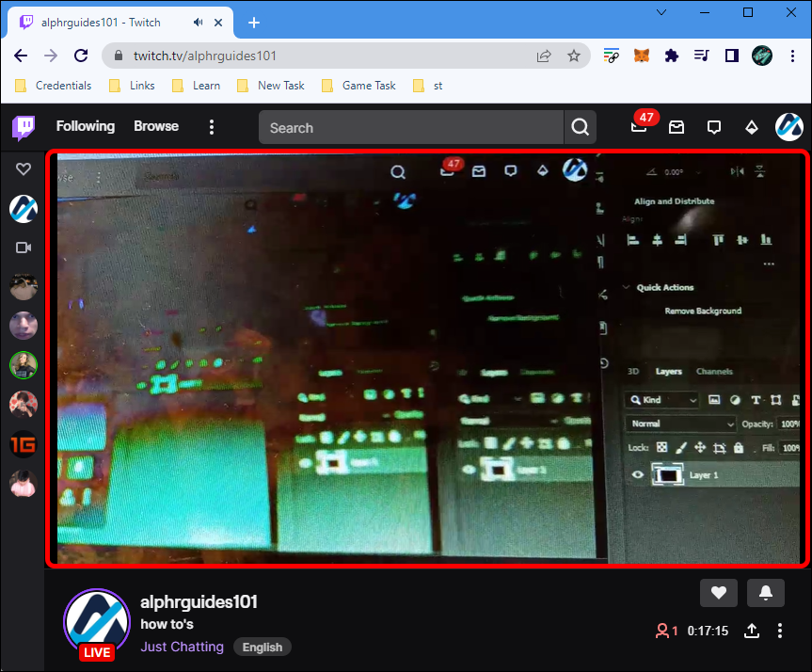Viewport: 812px width, 672px height.
Task: Open the sidebar channel with green ring avatar
Action: click(x=24, y=365)
